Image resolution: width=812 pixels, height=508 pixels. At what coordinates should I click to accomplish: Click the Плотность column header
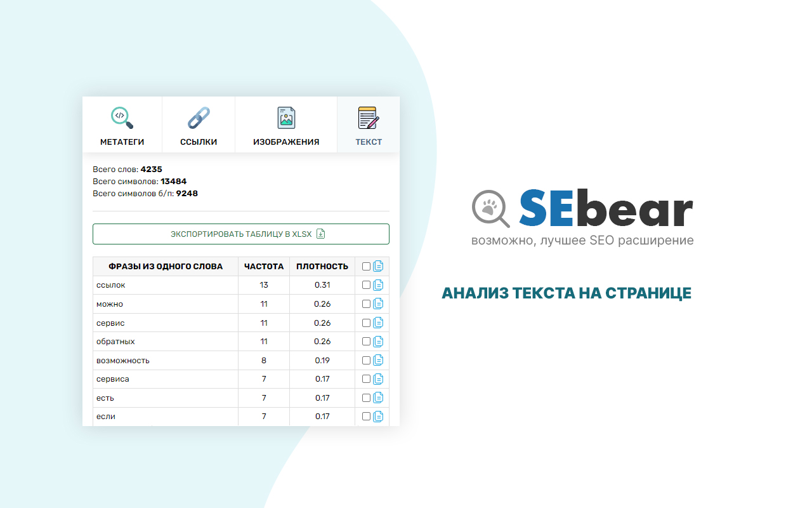pyautogui.click(x=322, y=267)
